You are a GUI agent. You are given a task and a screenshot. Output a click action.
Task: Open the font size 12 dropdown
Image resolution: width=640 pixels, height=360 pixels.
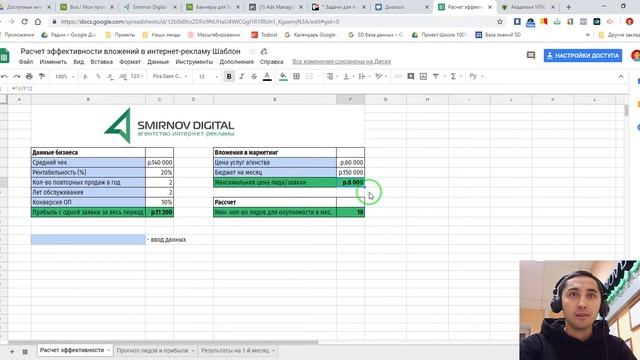208,76
